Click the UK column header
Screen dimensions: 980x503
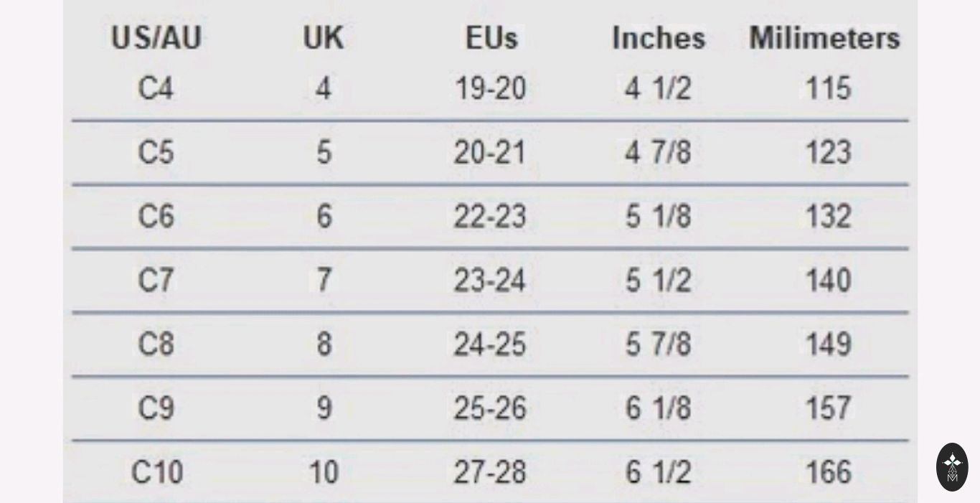click(324, 39)
